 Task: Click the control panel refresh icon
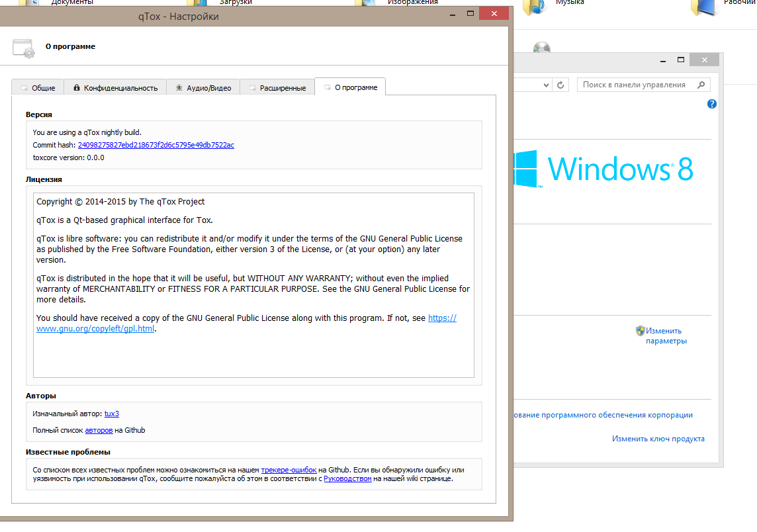click(x=560, y=85)
